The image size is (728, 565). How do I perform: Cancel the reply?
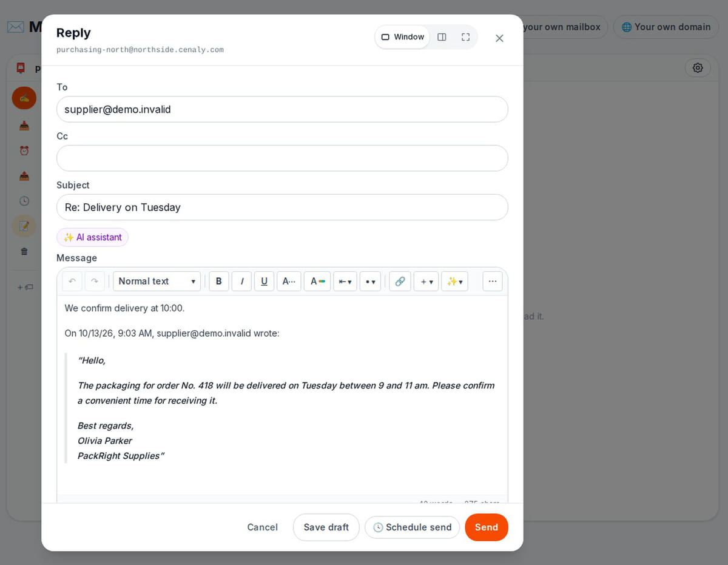[x=262, y=527]
